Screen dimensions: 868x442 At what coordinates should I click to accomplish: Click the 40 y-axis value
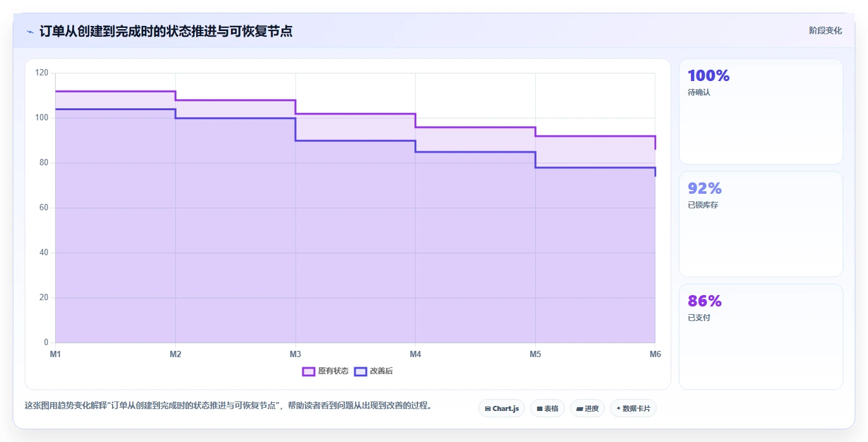(44, 253)
